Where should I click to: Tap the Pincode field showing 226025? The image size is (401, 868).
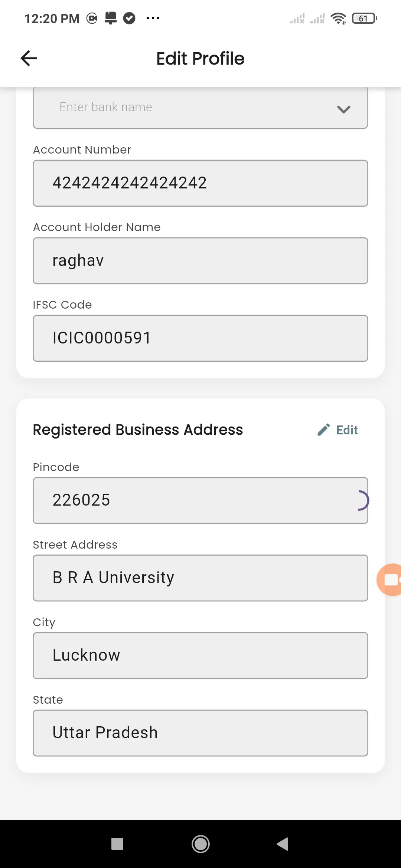point(200,500)
